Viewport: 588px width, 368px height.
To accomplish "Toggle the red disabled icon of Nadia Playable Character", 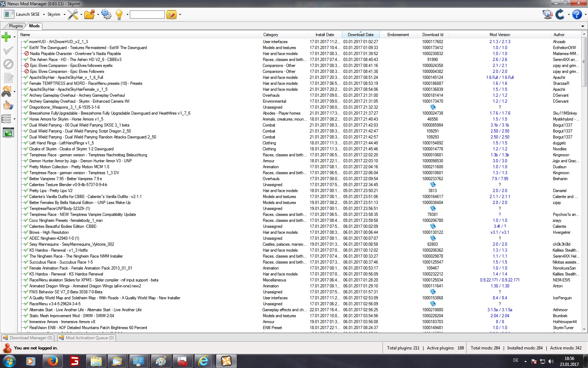I will (x=27, y=54).
